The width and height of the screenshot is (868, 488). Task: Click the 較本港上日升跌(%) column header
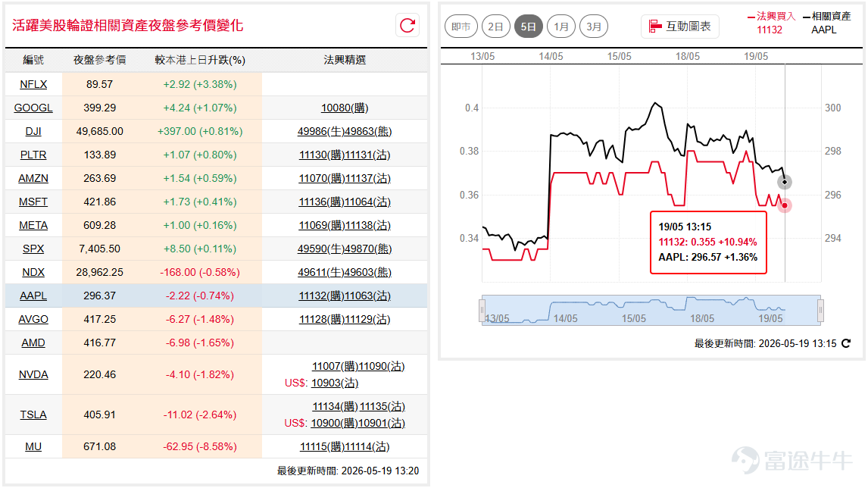(200, 60)
